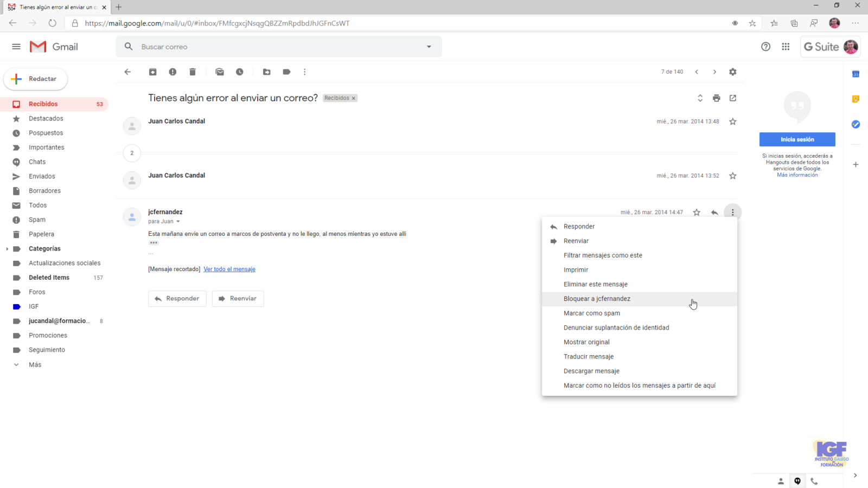The height and width of the screenshot is (488, 868).
Task: Star the 13:48 Juan Carlos Candal message
Action: (733, 121)
